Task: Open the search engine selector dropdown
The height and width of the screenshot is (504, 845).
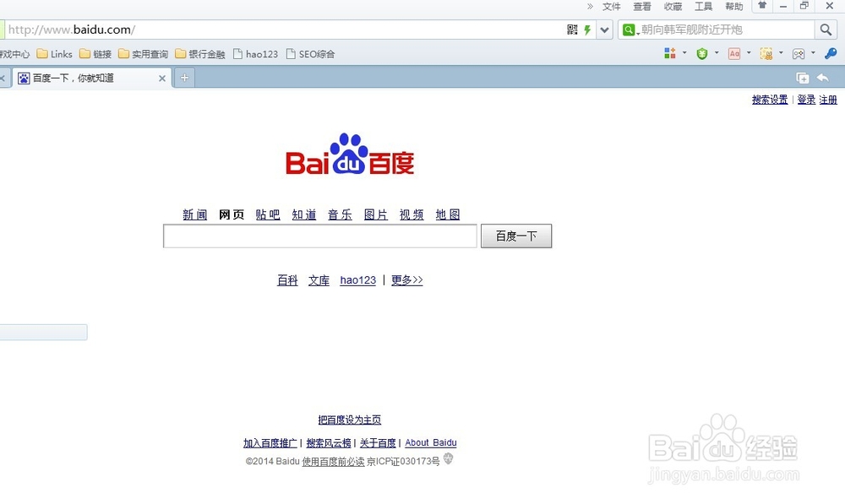Action: [629, 29]
